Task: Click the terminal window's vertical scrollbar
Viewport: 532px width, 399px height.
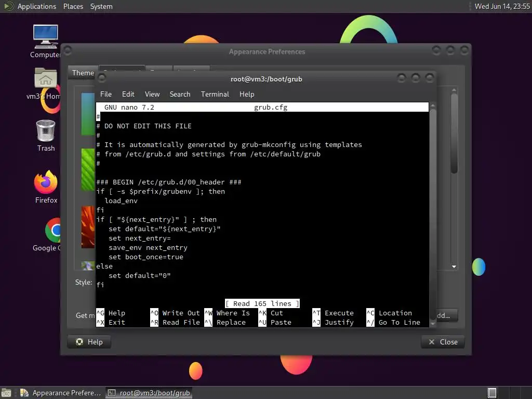Action: 433,215
